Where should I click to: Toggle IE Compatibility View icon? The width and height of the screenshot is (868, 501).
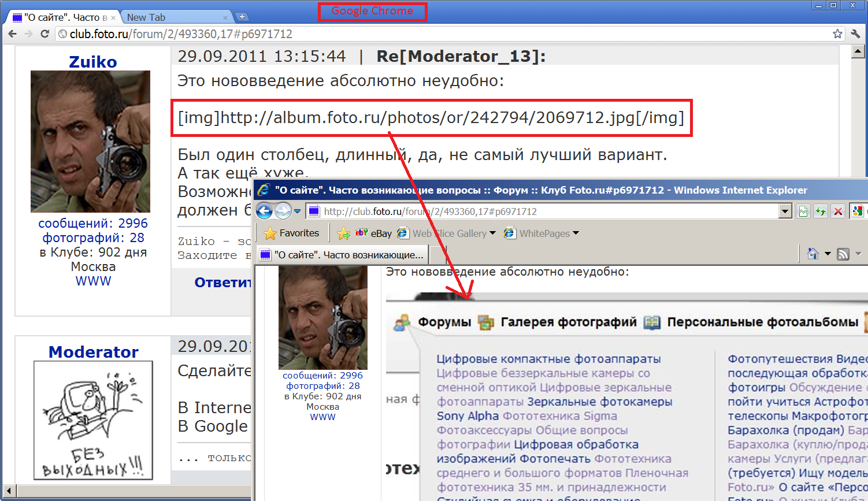803,211
